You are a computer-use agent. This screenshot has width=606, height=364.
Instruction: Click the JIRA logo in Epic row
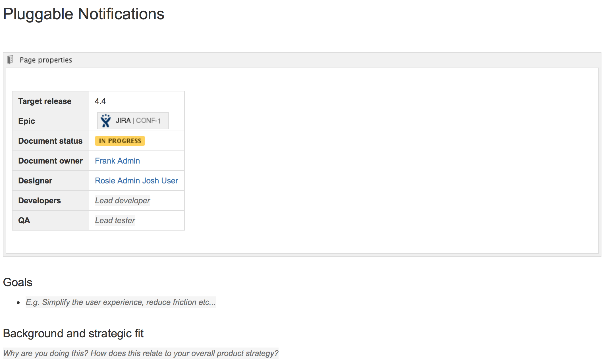click(x=106, y=121)
